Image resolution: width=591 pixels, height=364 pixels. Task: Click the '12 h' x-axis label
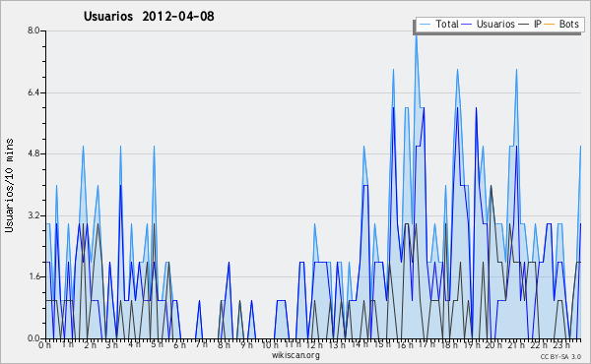(314, 344)
